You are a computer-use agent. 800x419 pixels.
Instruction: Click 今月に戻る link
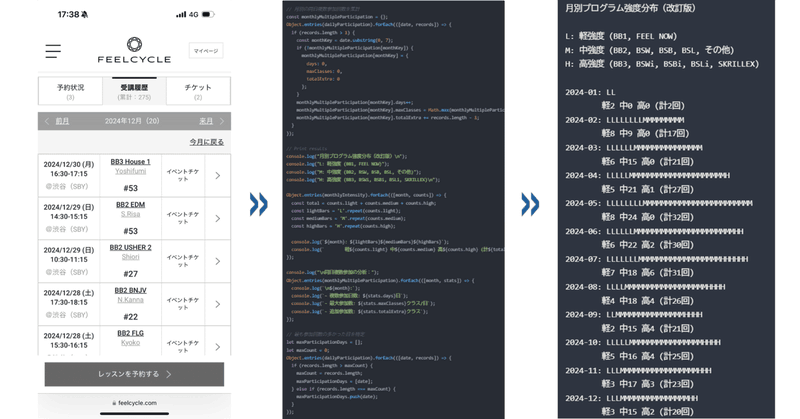point(207,142)
